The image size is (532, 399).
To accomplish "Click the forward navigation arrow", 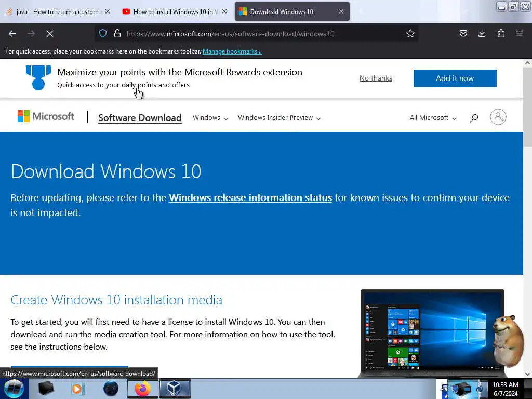I will point(31,34).
